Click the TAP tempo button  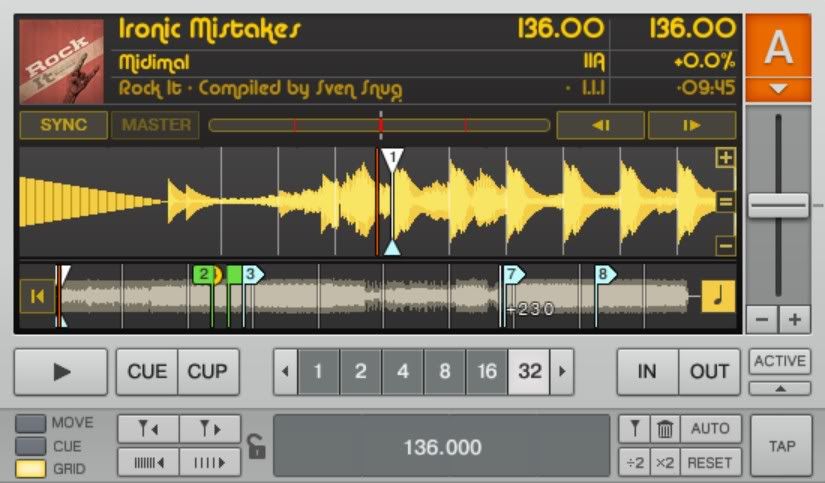[x=781, y=446]
